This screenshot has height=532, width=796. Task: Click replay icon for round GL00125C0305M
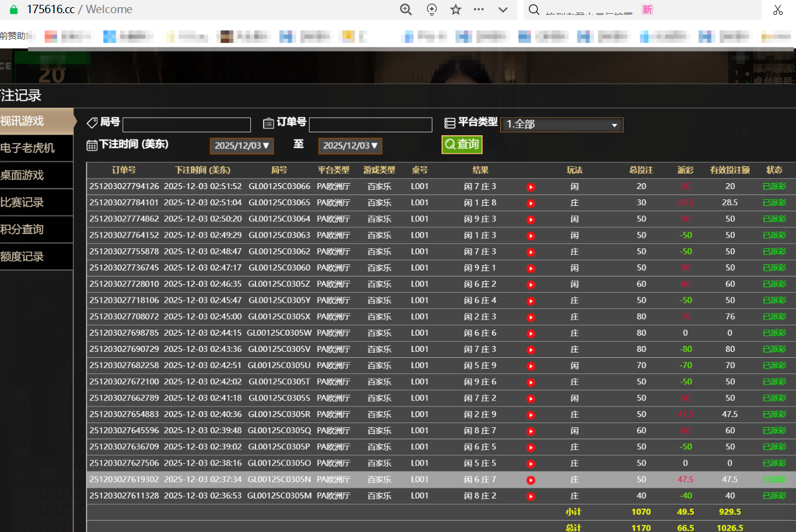[x=531, y=496]
